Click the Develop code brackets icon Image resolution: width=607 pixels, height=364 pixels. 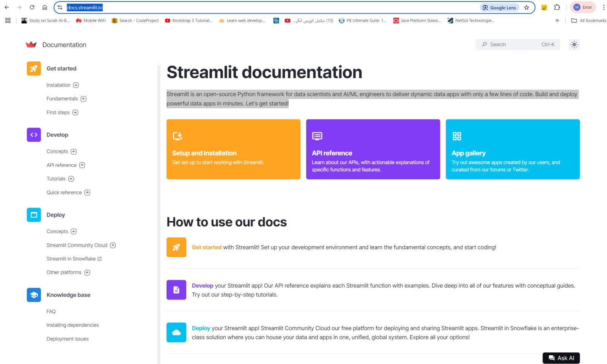tap(34, 135)
